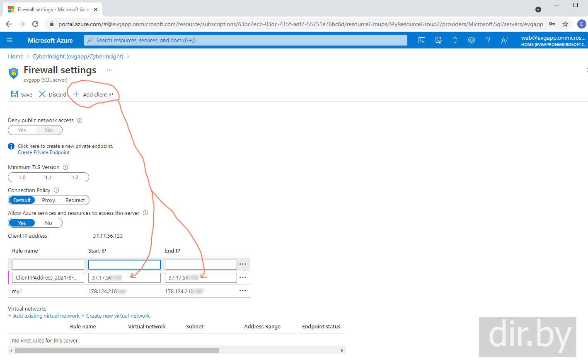Click the empty Rule name input field

click(x=48, y=264)
